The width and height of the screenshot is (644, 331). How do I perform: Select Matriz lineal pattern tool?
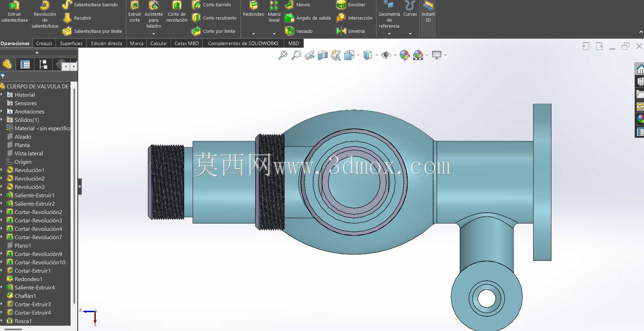274,12
